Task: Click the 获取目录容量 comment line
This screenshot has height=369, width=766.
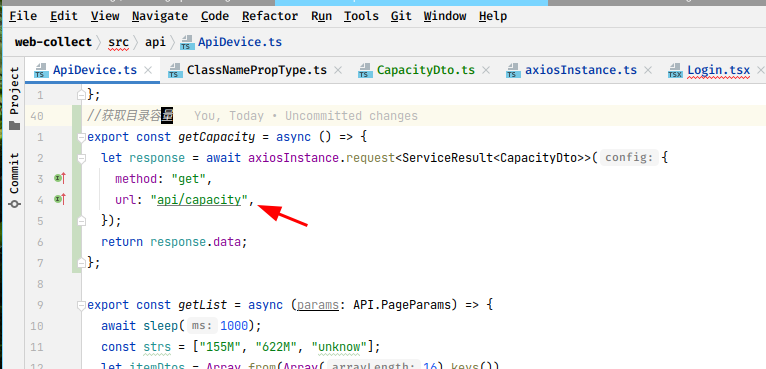Action: pyautogui.click(x=130, y=116)
